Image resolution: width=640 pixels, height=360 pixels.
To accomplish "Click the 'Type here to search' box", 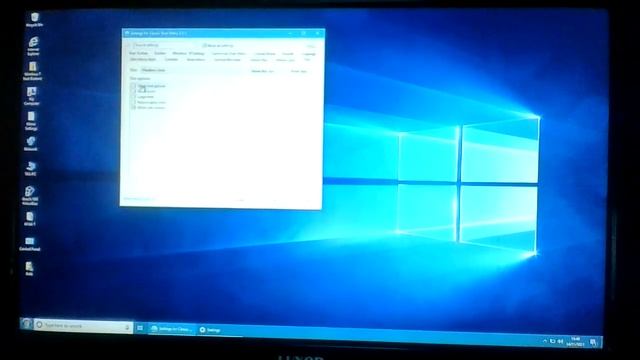I will click(x=84, y=326).
